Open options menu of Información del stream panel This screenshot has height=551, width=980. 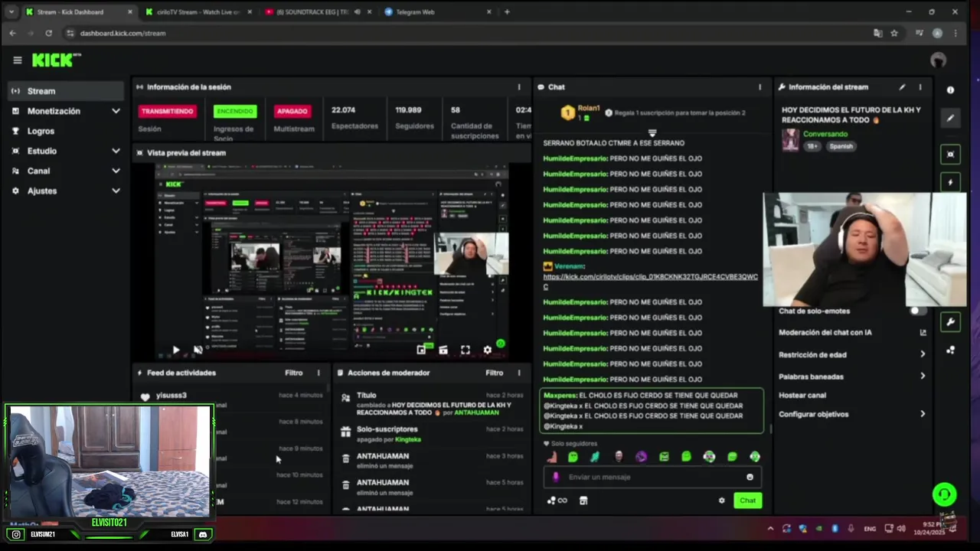tap(920, 87)
